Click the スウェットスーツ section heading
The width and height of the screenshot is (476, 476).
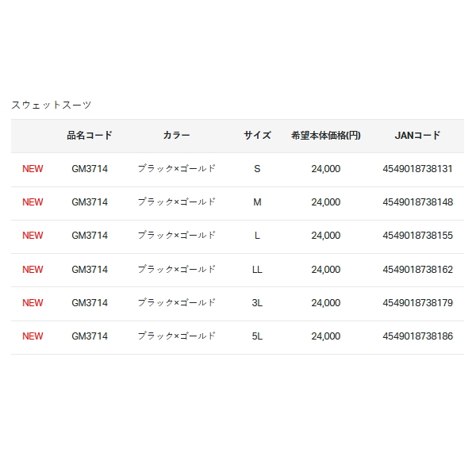[52, 105]
